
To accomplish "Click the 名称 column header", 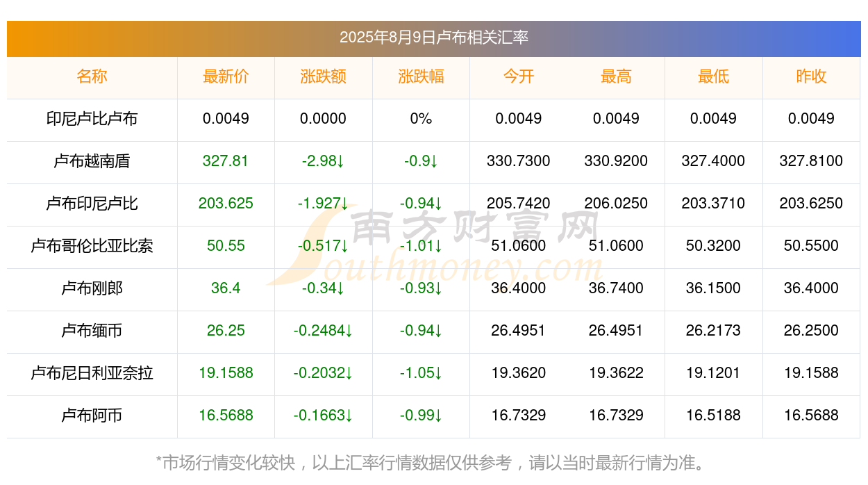I will (x=92, y=76).
